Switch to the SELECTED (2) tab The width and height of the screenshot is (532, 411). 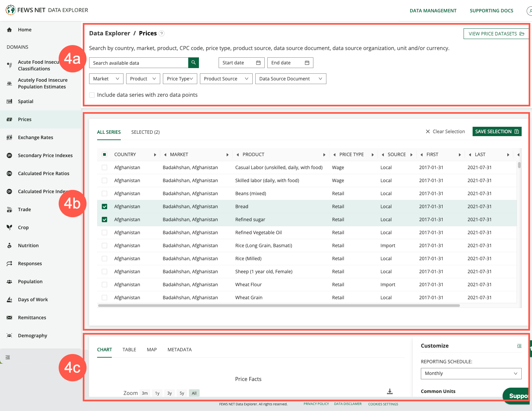click(145, 132)
